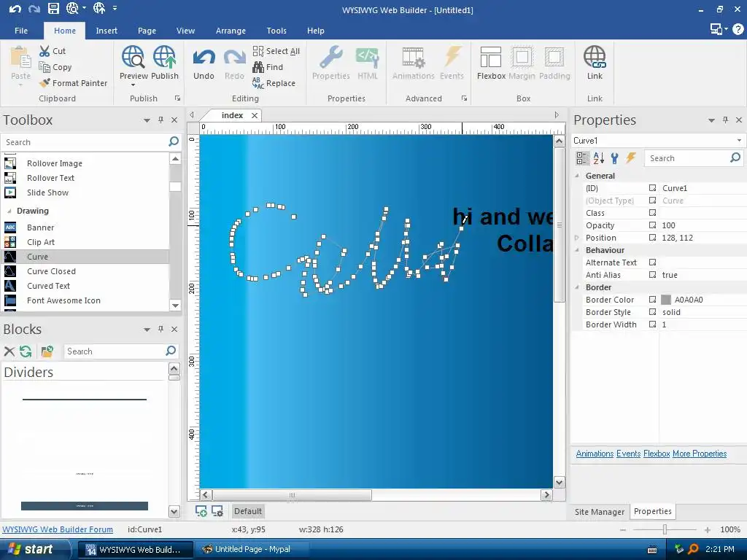Image resolution: width=747 pixels, height=560 pixels.
Task: Collapse the Border property group
Action: coord(577,287)
